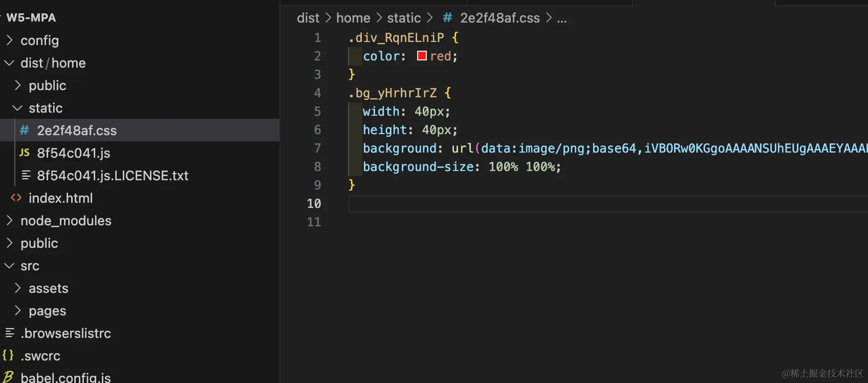Open the 2e2f48af.css file in explorer
The width and height of the screenshot is (868, 383).
point(77,130)
